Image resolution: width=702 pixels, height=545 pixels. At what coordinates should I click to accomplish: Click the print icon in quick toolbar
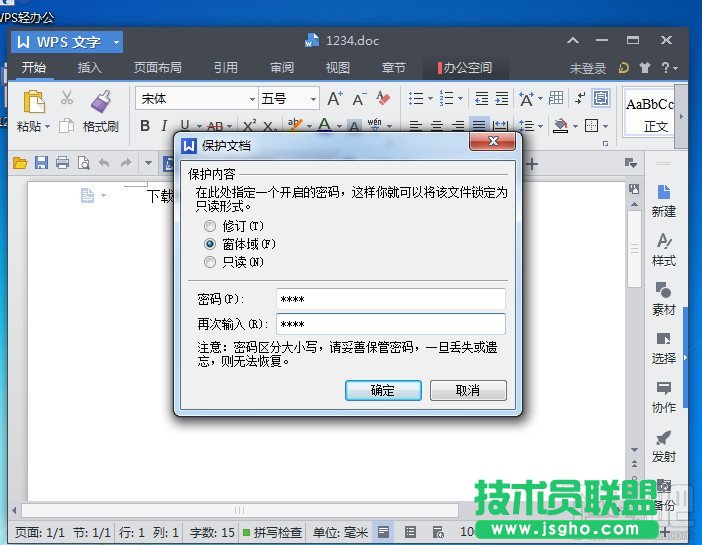[x=63, y=163]
